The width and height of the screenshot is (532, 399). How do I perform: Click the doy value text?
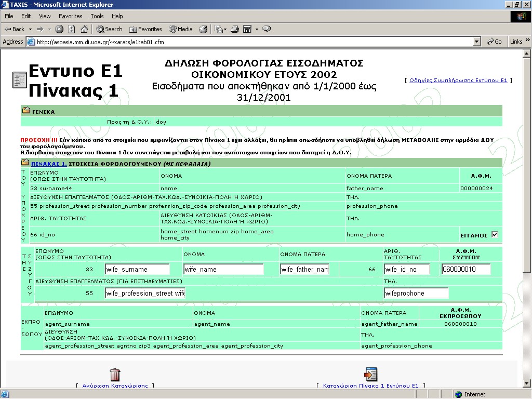click(161, 122)
